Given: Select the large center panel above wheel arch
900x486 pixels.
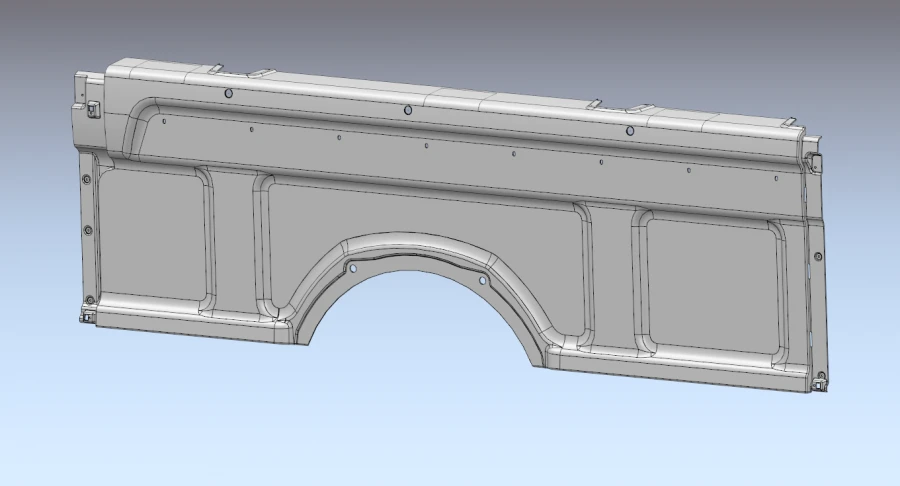Looking at the screenshot, I should (420, 215).
